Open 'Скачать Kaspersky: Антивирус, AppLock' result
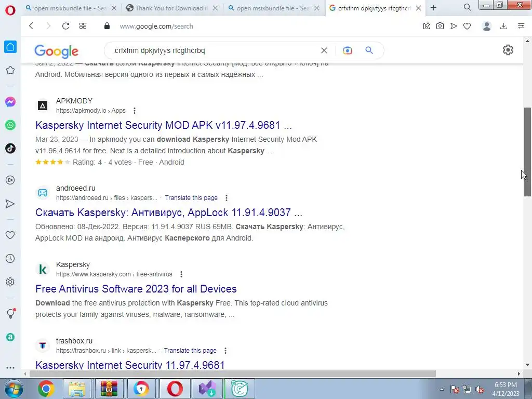 [x=169, y=212]
